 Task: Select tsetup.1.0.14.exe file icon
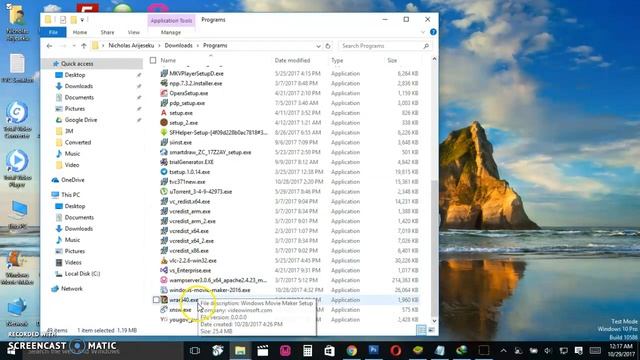(164, 172)
